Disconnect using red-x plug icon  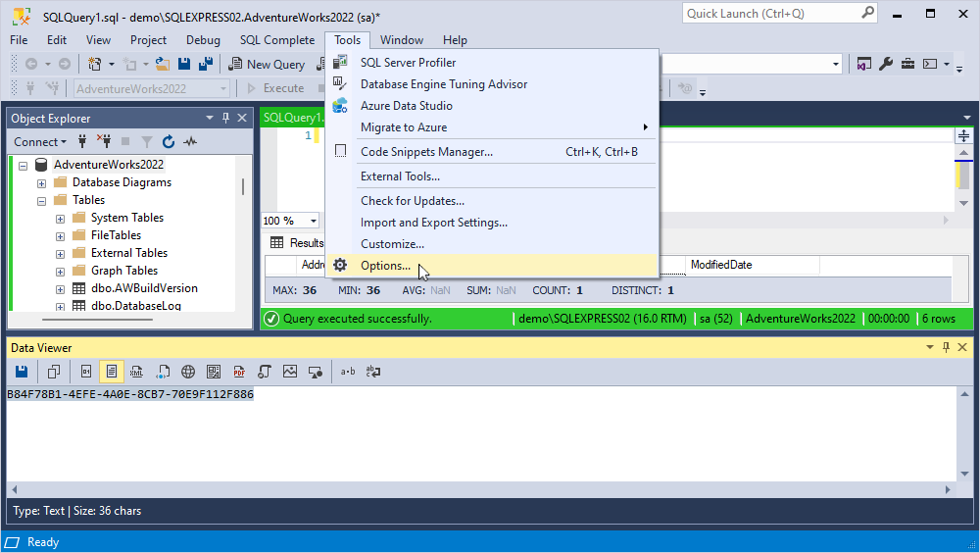click(104, 142)
